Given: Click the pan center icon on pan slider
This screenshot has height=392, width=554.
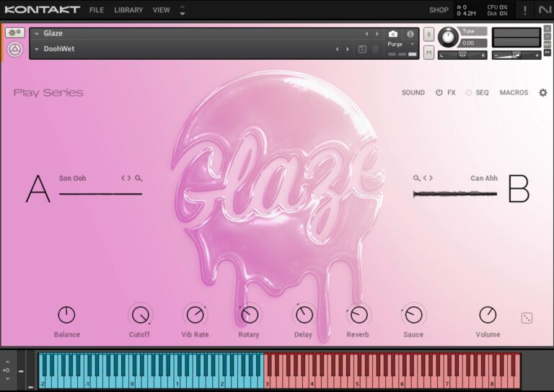Looking at the screenshot, I should tap(462, 55).
